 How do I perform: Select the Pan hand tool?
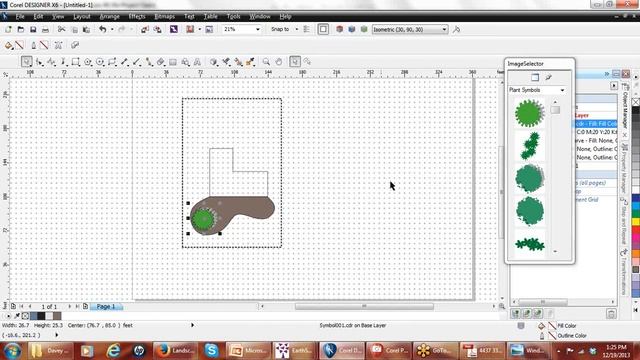[x=279, y=62]
